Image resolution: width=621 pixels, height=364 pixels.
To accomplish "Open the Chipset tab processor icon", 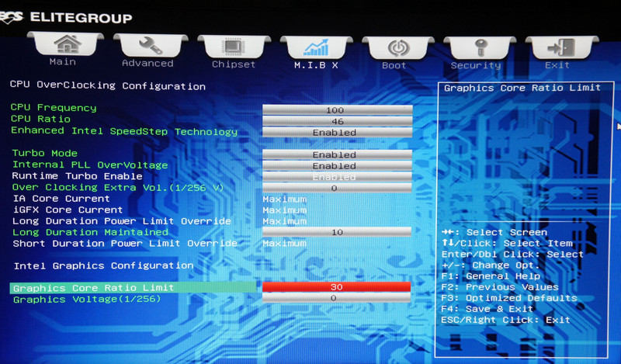I will click(234, 47).
